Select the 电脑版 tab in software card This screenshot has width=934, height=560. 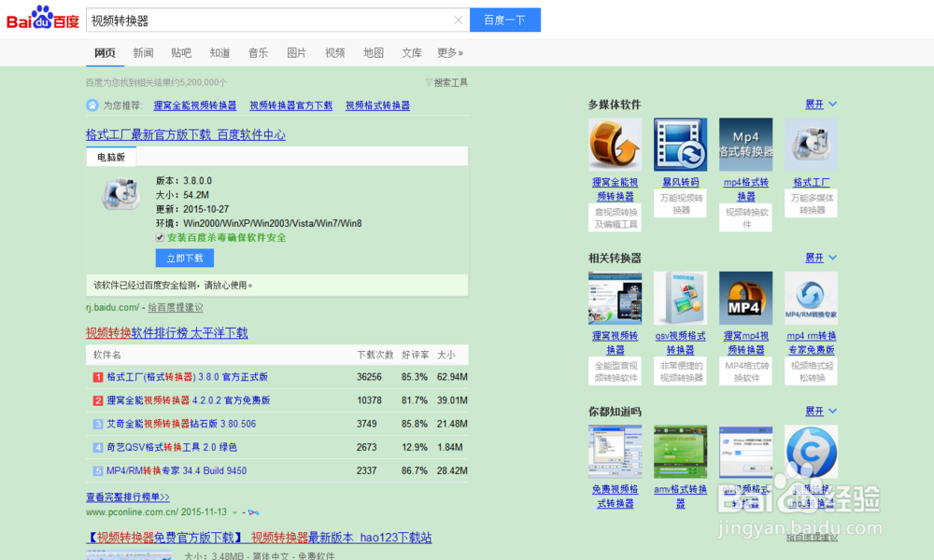[111, 157]
